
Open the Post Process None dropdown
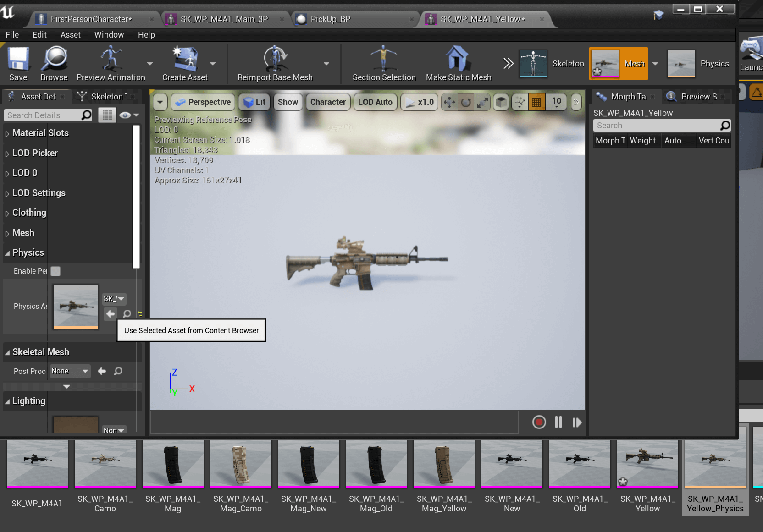(x=70, y=371)
